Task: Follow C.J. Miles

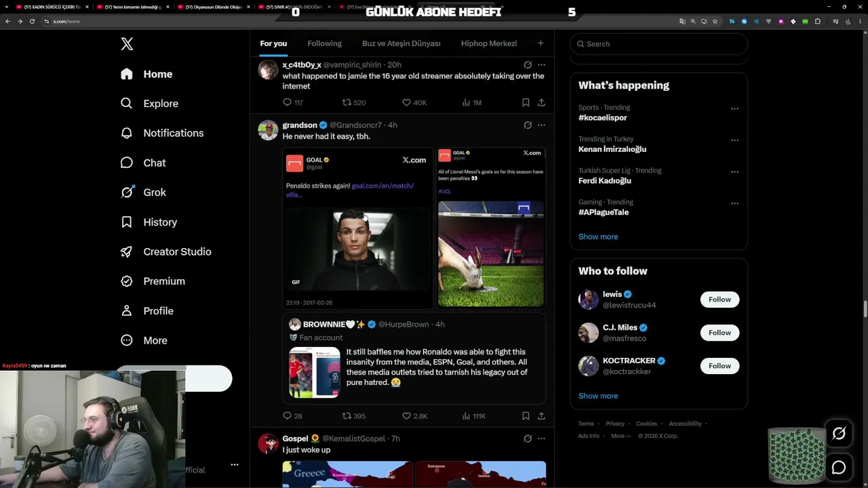Action: tap(719, 333)
